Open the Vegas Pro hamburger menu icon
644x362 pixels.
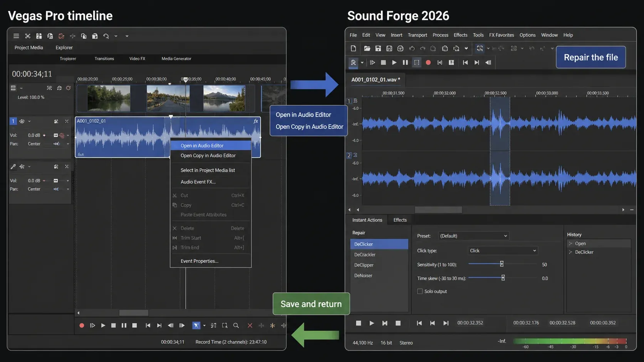16,36
